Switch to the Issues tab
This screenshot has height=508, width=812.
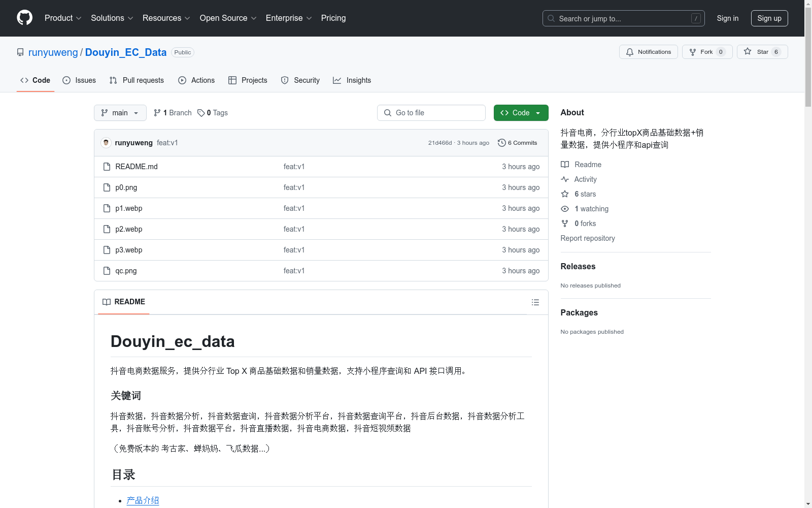(79, 80)
